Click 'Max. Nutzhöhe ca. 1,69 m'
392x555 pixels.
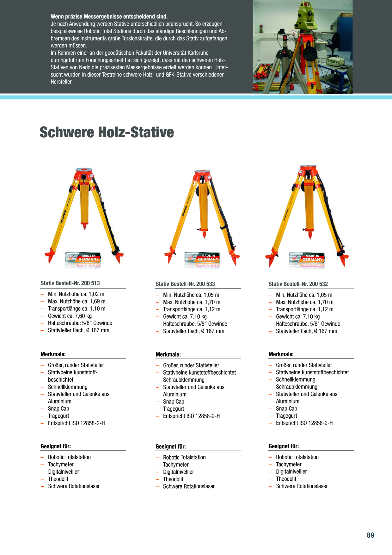click(77, 302)
